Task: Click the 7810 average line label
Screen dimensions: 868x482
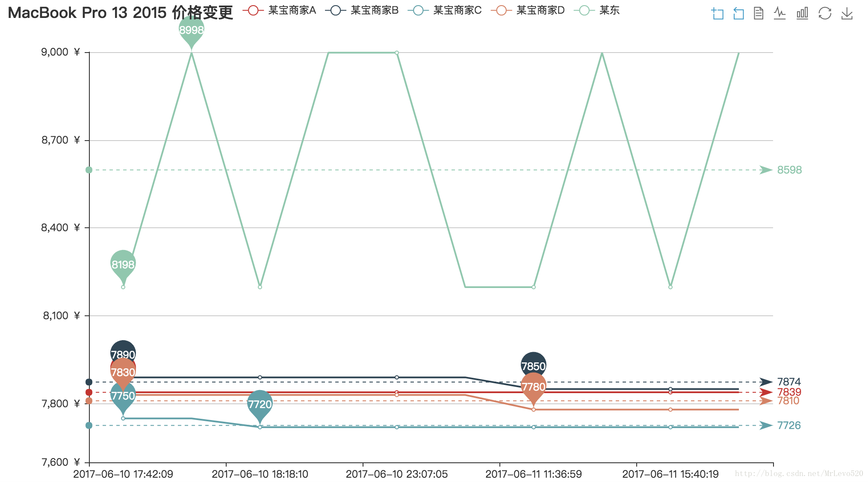Action: (x=788, y=401)
